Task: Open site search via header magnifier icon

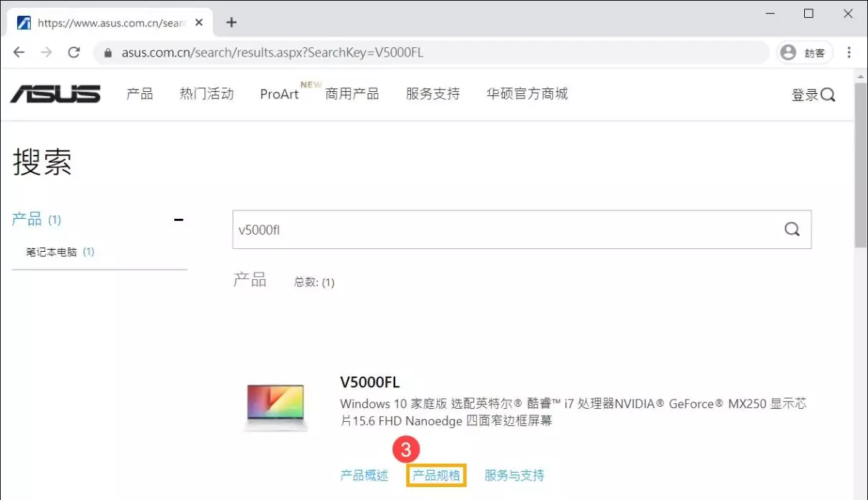Action: [828, 95]
